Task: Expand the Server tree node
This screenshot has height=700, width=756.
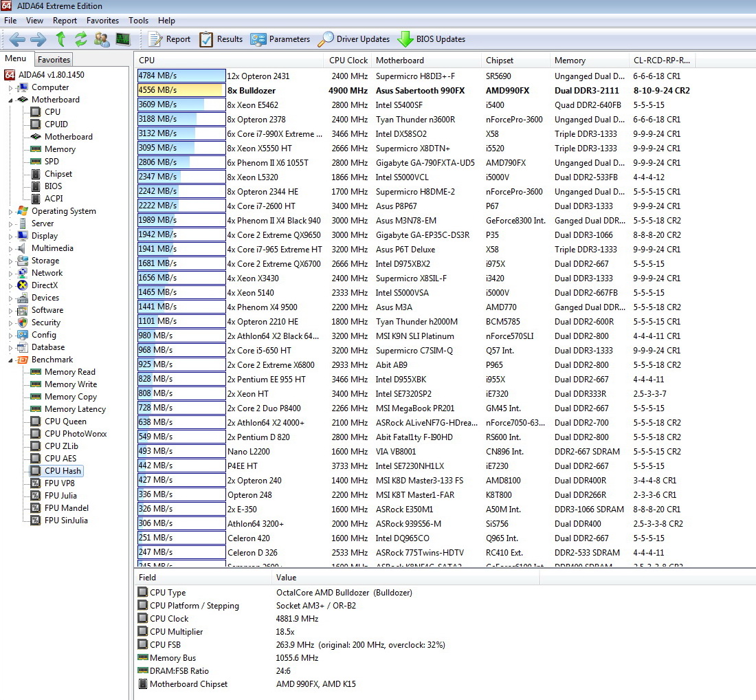Action: [x=10, y=224]
